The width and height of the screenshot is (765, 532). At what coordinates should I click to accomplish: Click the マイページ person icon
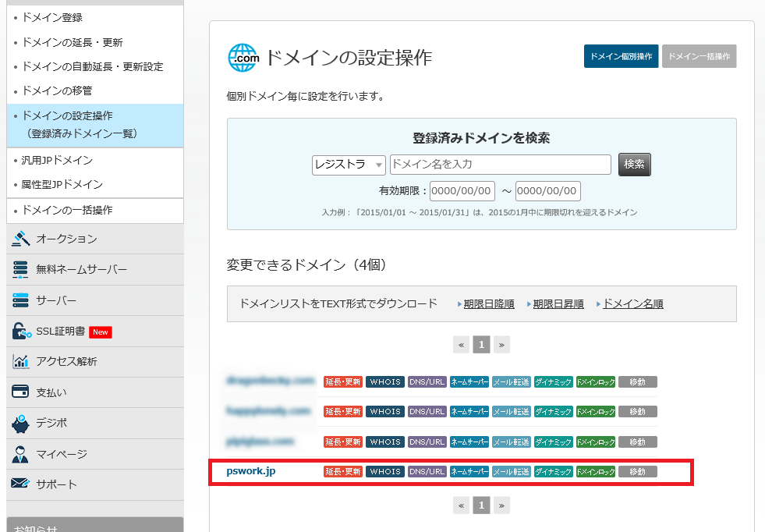(21, 454)
